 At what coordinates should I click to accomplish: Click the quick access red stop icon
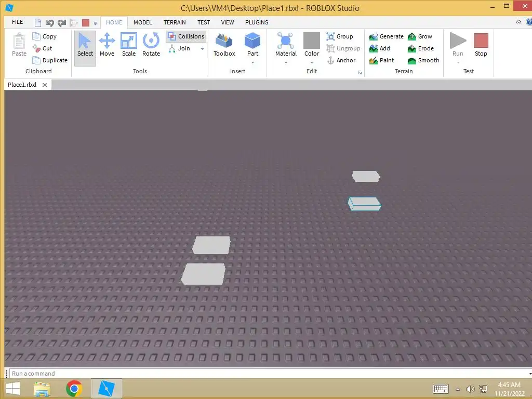(x=86, y=23)
